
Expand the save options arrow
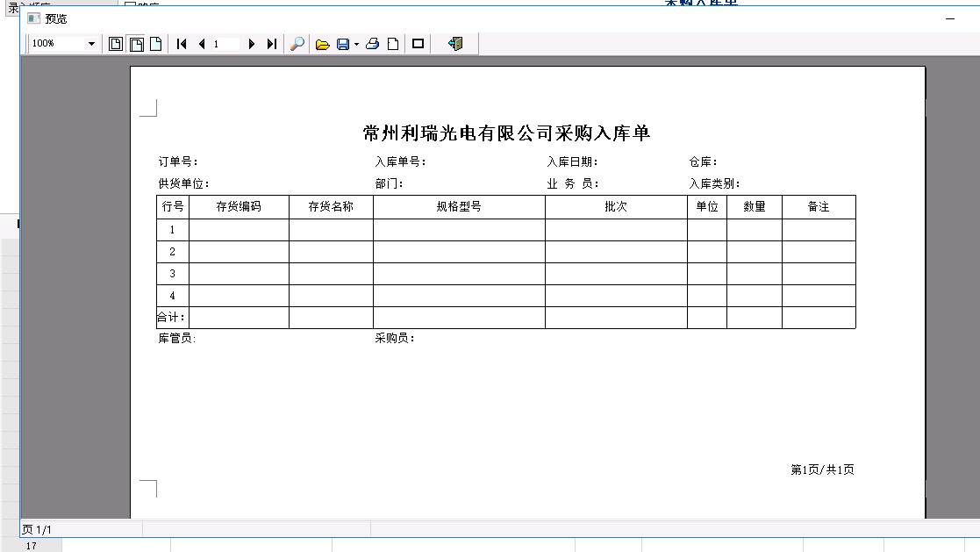coord(356,45)
